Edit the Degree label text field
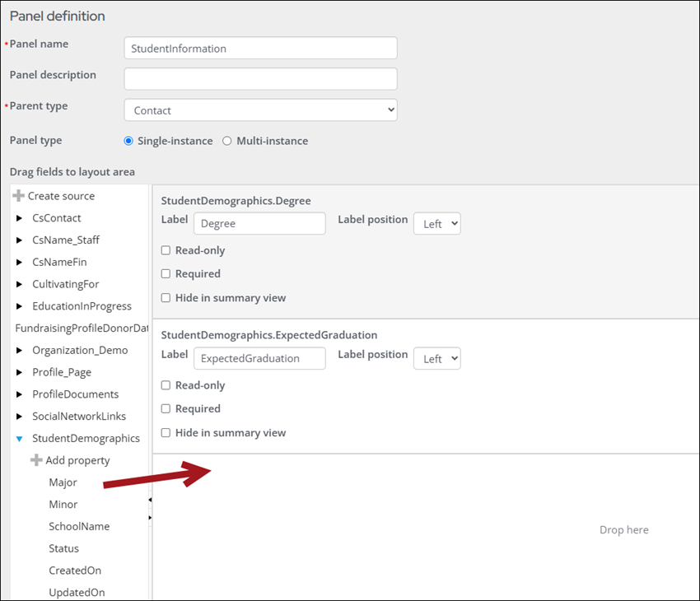Screen dimensions: 700x601 click(x=259, y=223)
